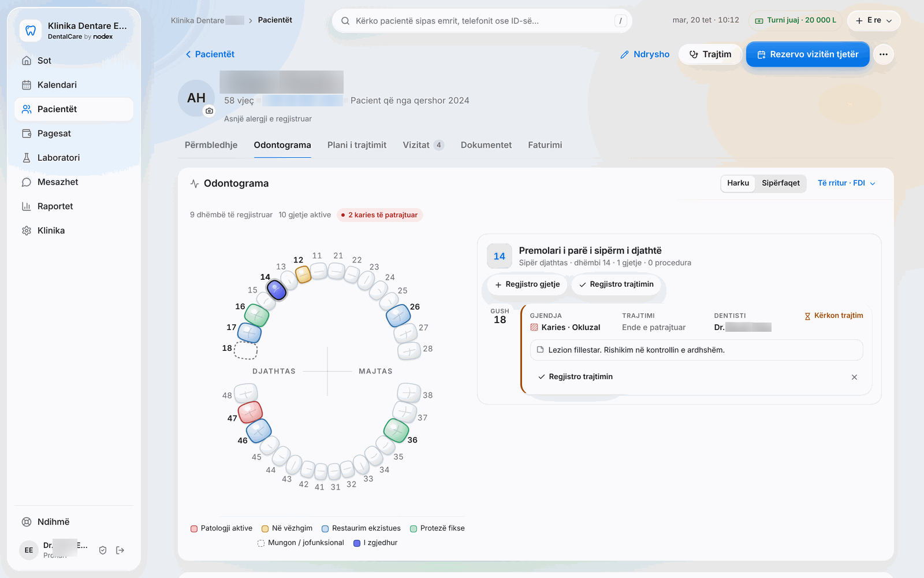Select missing tooth 18 outline
Viewport: 924px width, 578px height.
[x=246, y=350]
